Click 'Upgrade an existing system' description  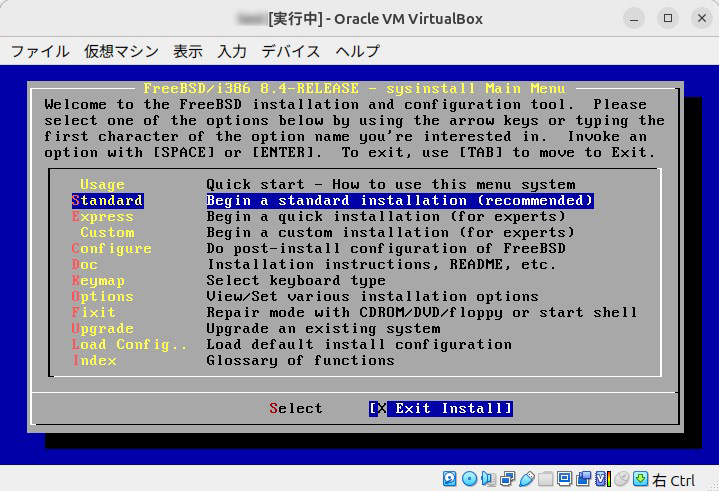(x=323, y=328)
